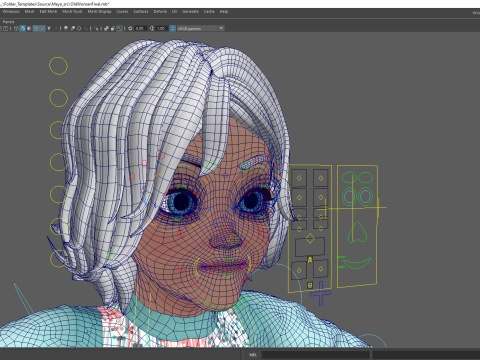Image resolution: width=480 pixels, height=360 pixels.
Task: Toggle multisample anti-aliasing icon
Action: (x=79, y=28)
